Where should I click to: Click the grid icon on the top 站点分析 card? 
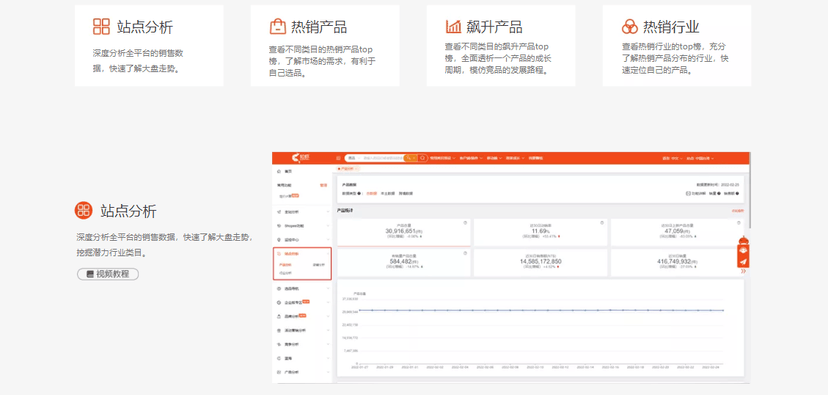click(101, 26)
